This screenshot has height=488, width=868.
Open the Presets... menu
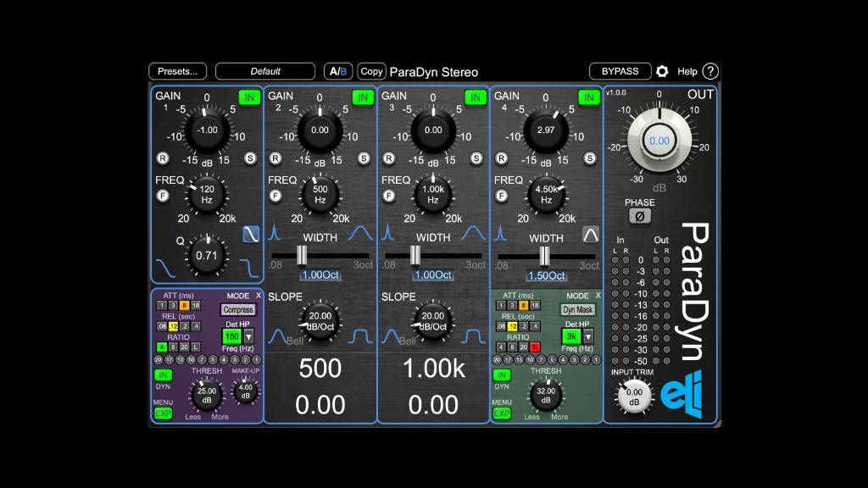point(178,71)
